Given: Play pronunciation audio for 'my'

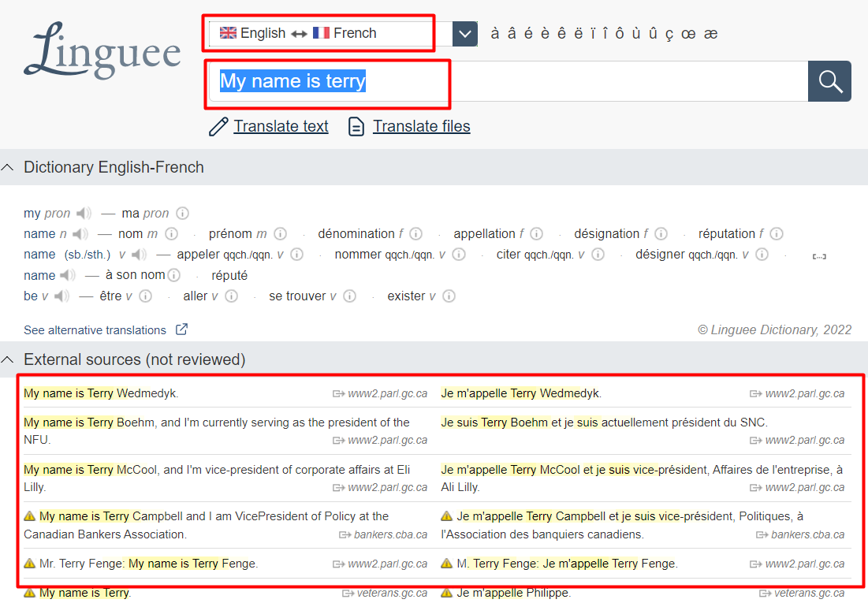Looking at the screenshot, I should pyautogui.click(x=84, y=213).
